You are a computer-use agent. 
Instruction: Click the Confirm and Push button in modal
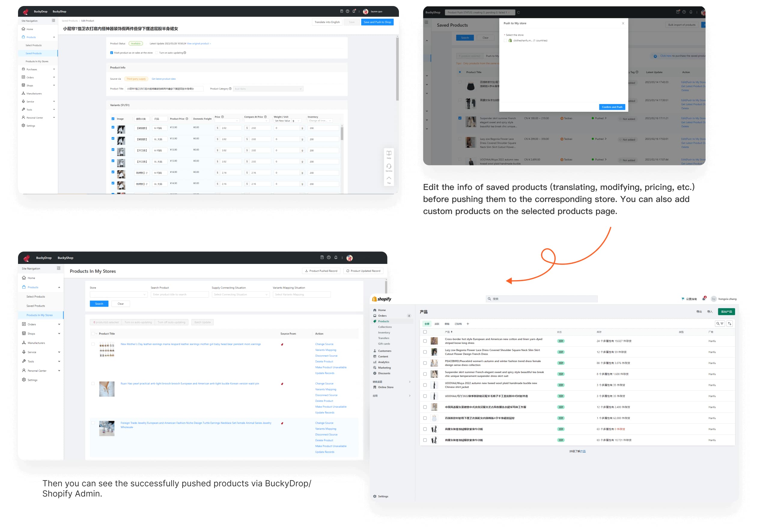pyautogui.click(x=612, y=106)
